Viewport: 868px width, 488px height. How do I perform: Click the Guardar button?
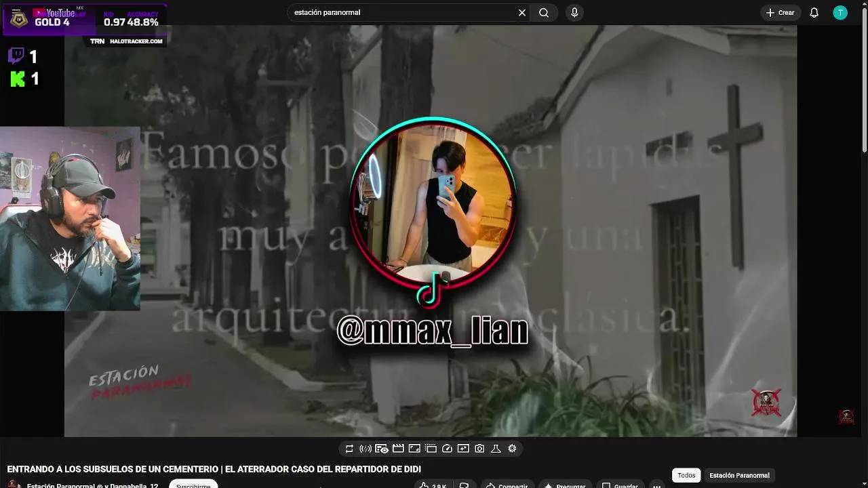620,485
